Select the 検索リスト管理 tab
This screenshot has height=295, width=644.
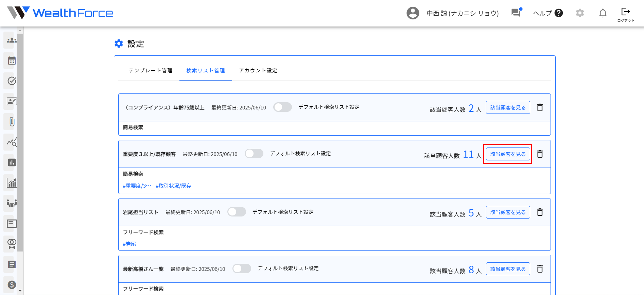pyautogui.click(x=205, y=71)
